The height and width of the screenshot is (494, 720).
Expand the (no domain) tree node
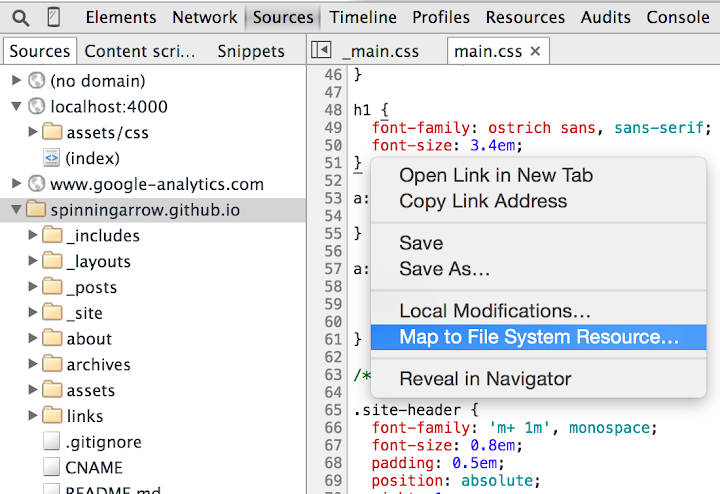pos(17,80)
